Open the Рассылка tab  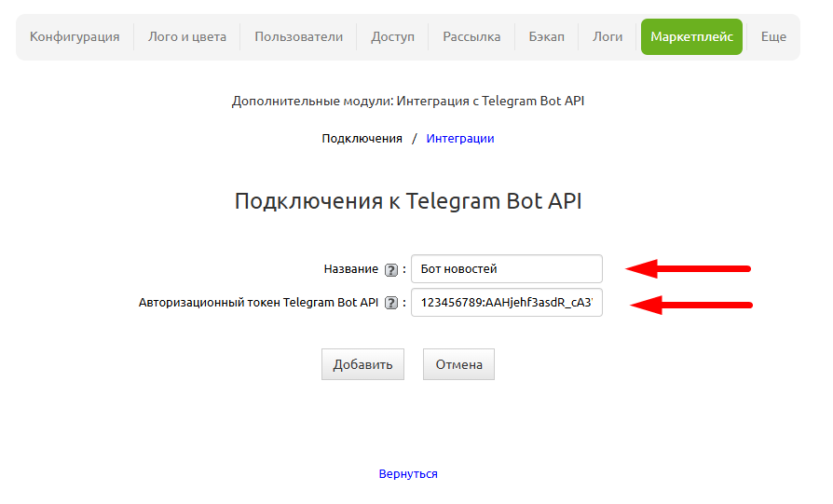[471, 36]
